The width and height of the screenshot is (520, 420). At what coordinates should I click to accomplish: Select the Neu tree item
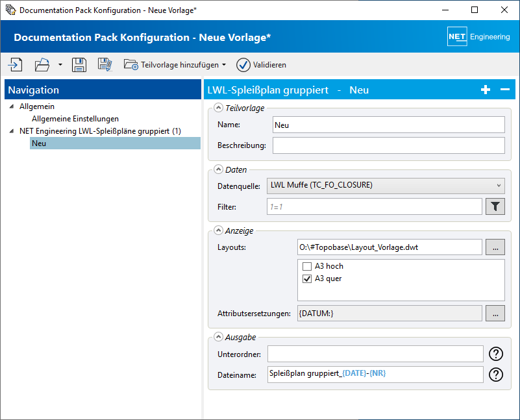point(115,143)
